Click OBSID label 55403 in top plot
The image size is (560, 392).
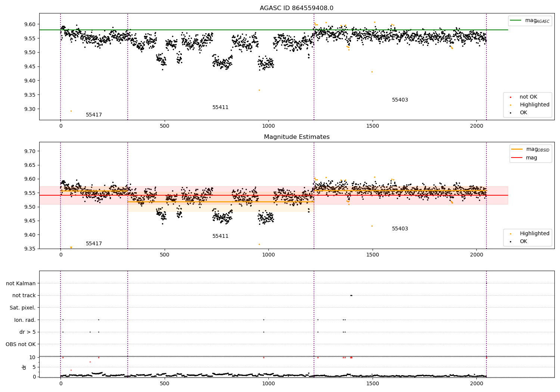click(x=400, y=100)
